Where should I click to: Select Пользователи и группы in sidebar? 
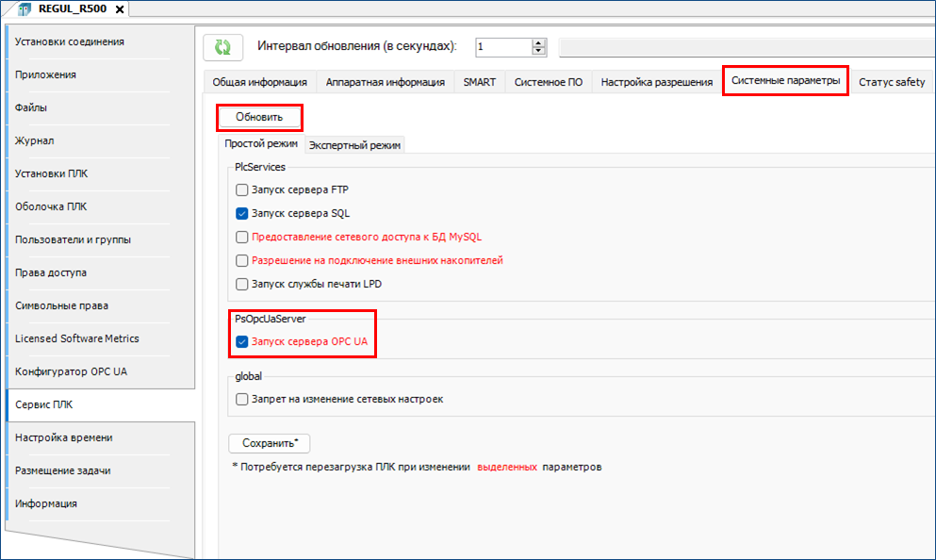[73, 239]
